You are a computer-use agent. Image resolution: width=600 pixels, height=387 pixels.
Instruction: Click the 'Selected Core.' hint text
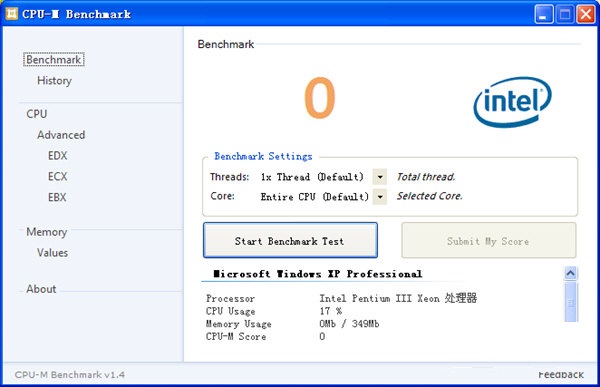point(429,196)
